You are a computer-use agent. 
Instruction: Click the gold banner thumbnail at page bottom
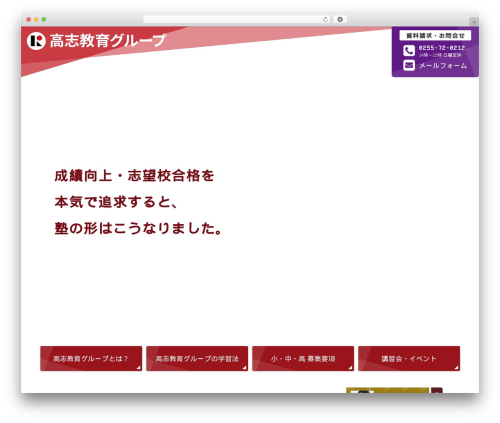point(387,390)
